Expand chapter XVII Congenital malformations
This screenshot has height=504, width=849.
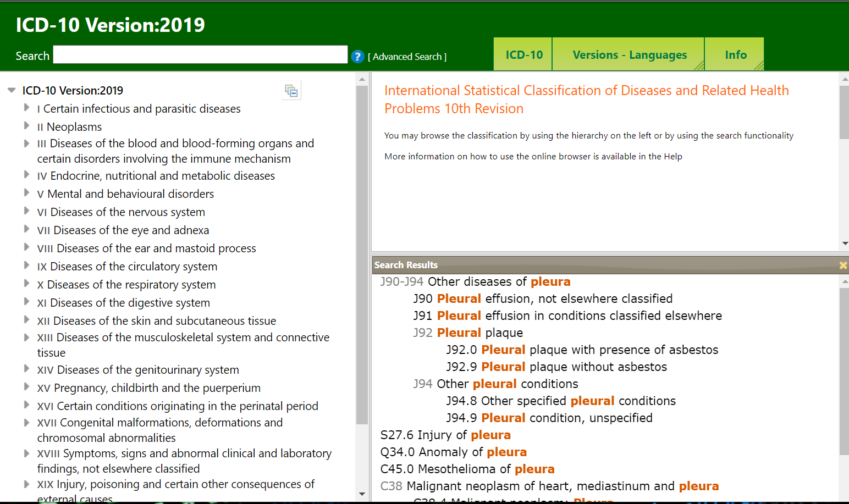pyautogui.click(x=26, y=423)
